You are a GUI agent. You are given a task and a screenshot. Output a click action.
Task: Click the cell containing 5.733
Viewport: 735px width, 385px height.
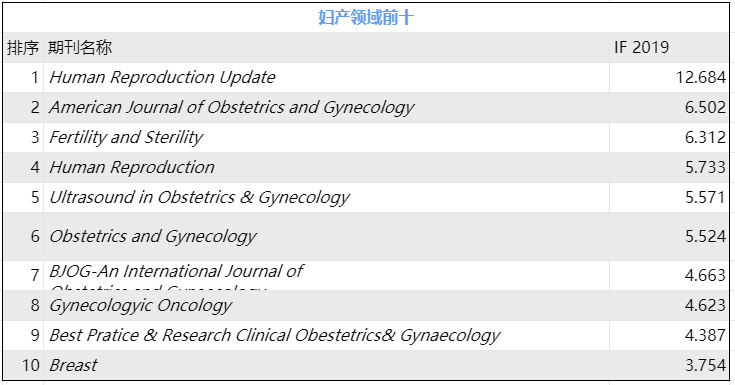click(669, 167)
